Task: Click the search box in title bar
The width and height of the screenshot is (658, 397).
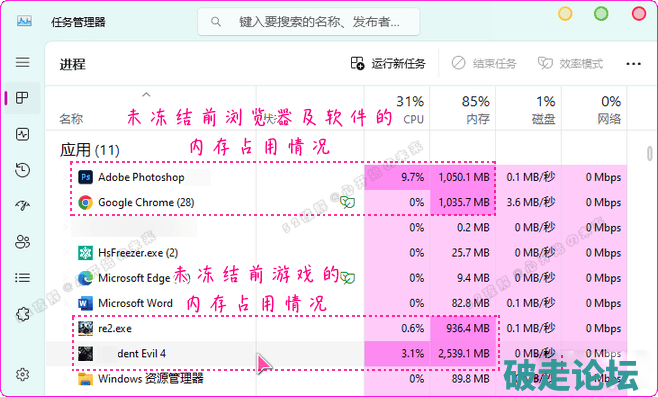Action: click(308, 21)
